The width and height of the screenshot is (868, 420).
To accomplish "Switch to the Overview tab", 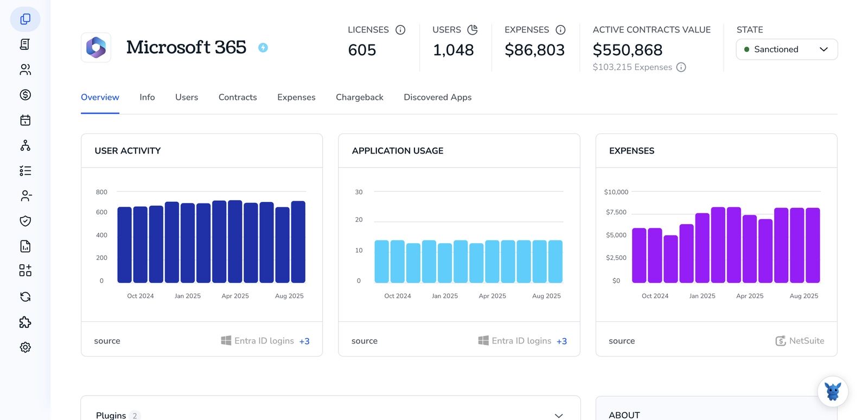I will click(x=100, y=97).
